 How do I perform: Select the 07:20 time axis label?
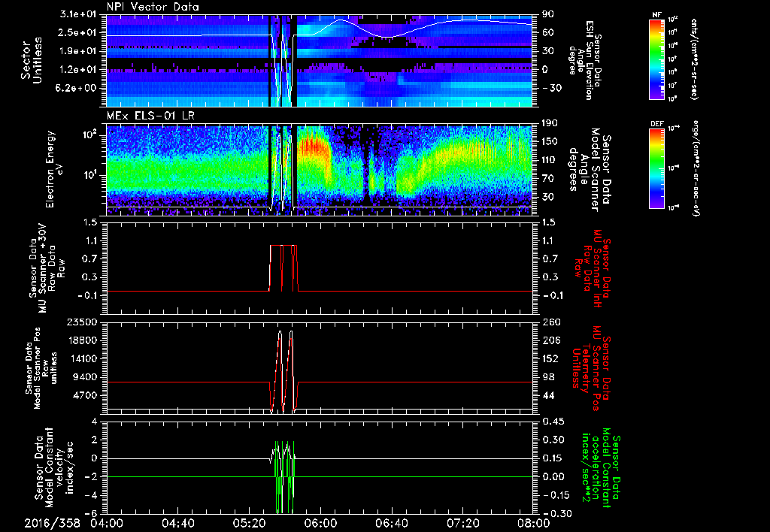pos(462,523)
